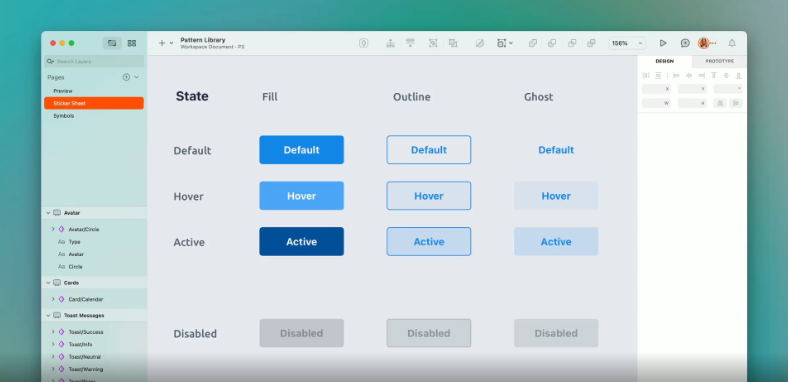Collapse the Cards artboard group

coord(48,283)
